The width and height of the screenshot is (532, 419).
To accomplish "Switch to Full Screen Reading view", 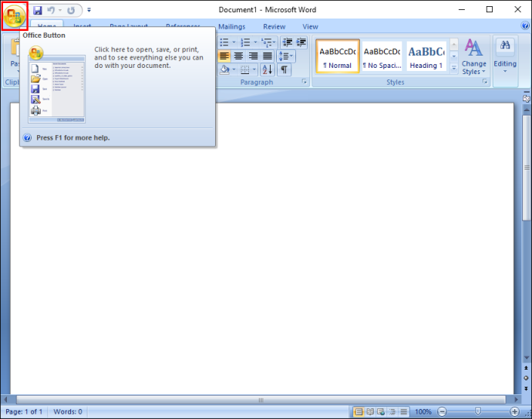I will tap(370, 412).
